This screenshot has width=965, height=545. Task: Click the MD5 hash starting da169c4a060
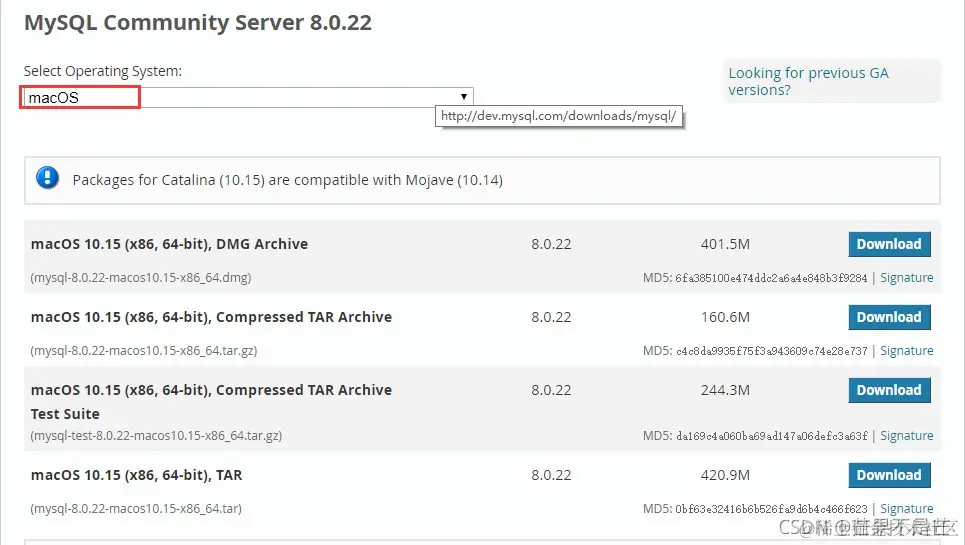772,436
